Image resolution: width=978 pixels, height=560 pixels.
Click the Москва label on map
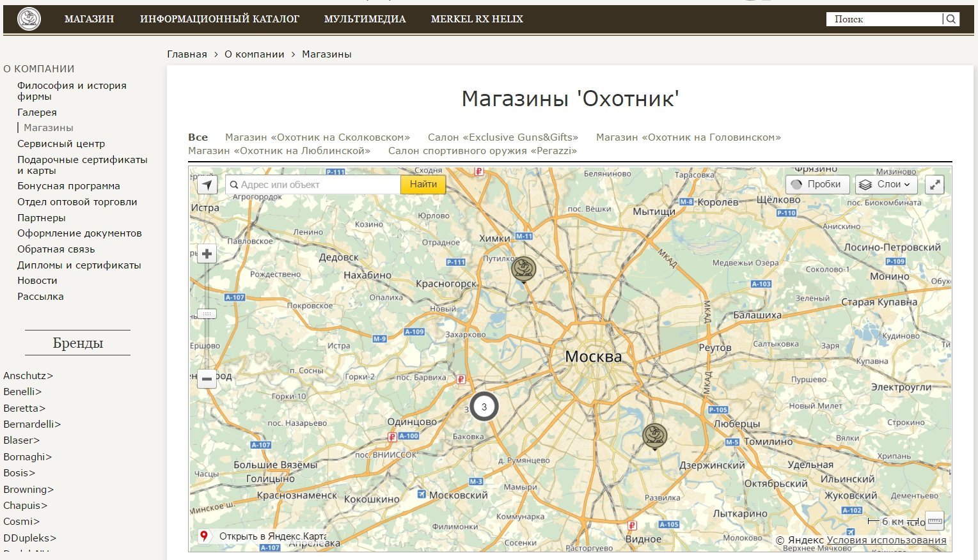593,356
